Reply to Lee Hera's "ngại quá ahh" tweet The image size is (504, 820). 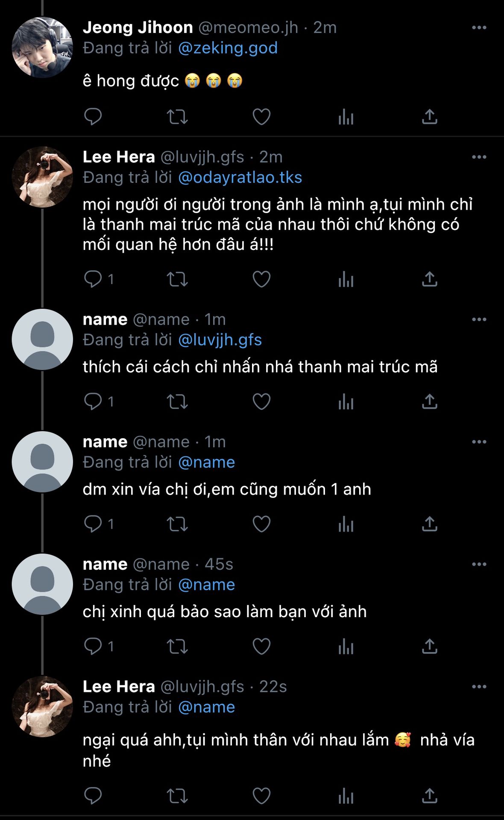(93, 796)
